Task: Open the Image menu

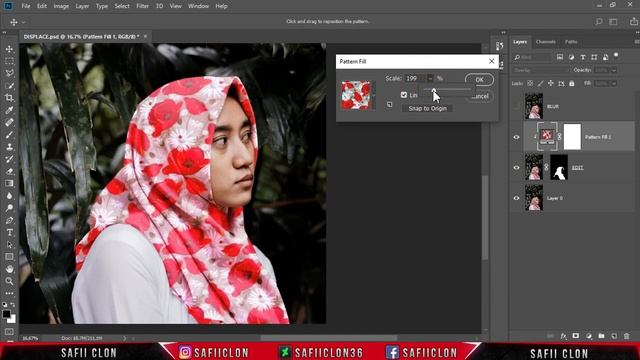Action: pyautogui.click(x=61, y=6)
